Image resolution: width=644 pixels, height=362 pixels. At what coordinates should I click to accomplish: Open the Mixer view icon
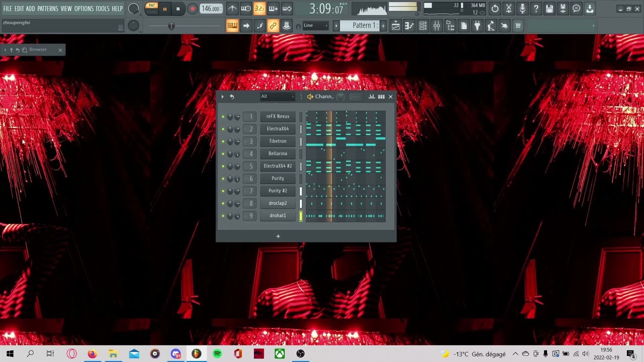pos(437,26)
